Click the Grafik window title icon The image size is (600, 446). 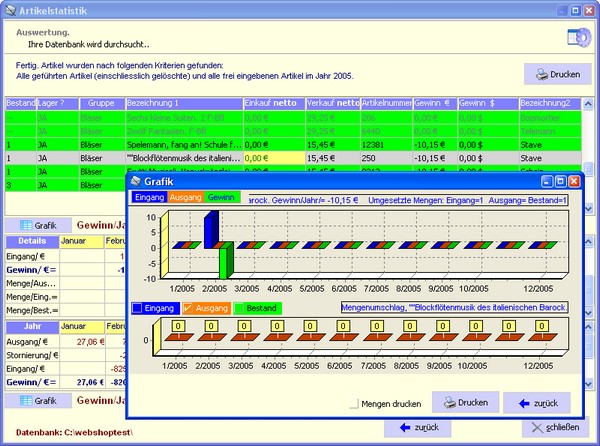136,182
